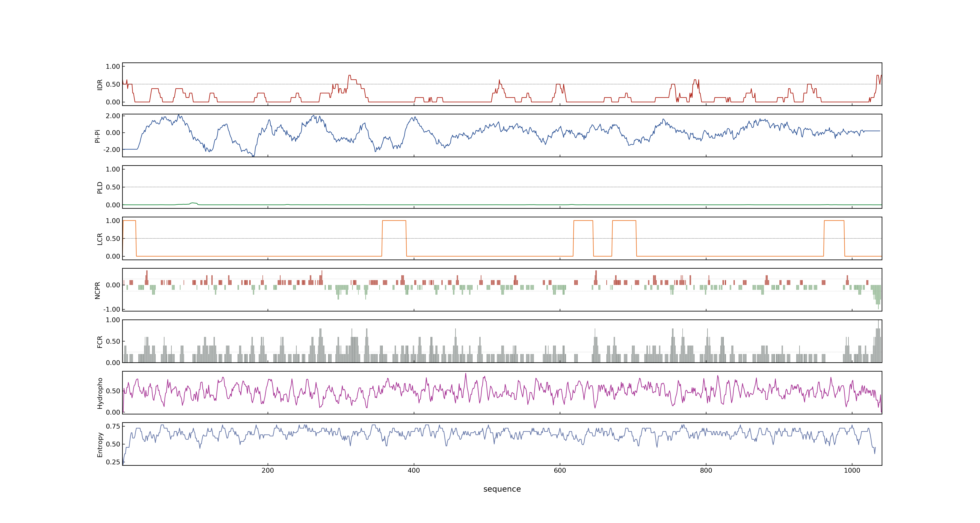Click the 0.50 tick on Hydropho axis
Image resolution: width=980 pixels, height=523 pixels.
(x=113, y=391)
